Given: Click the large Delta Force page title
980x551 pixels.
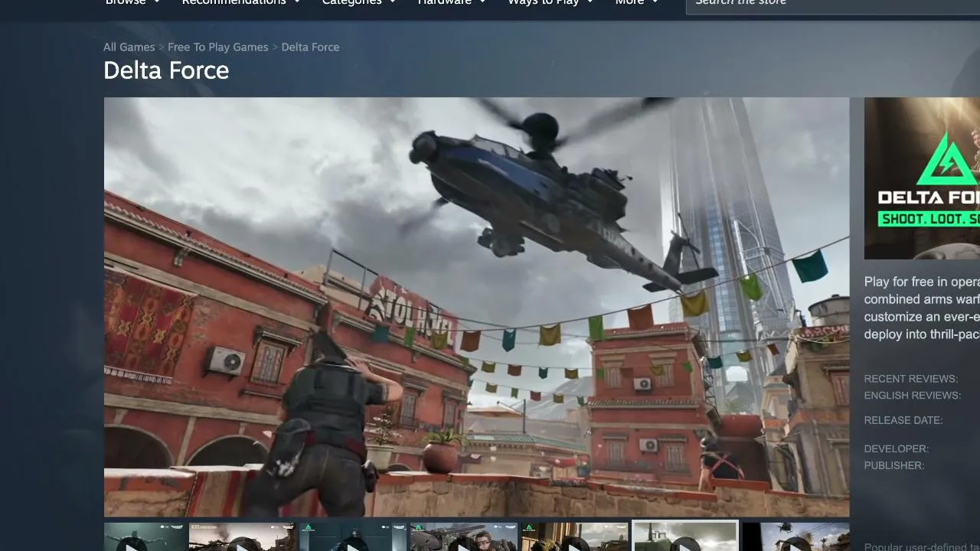Looking at the screenshot, I should [166, 70].
